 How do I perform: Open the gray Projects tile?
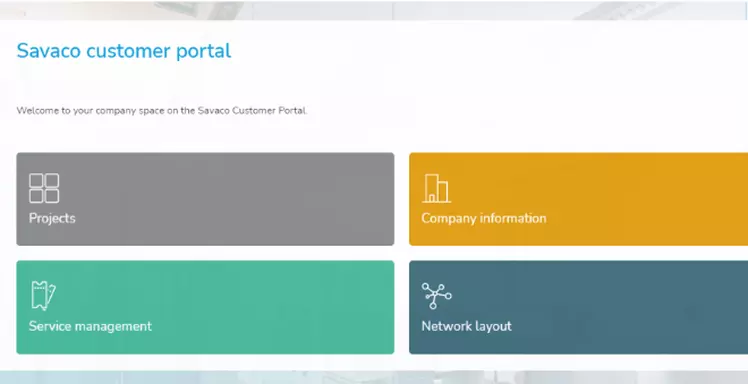point(205,199)
